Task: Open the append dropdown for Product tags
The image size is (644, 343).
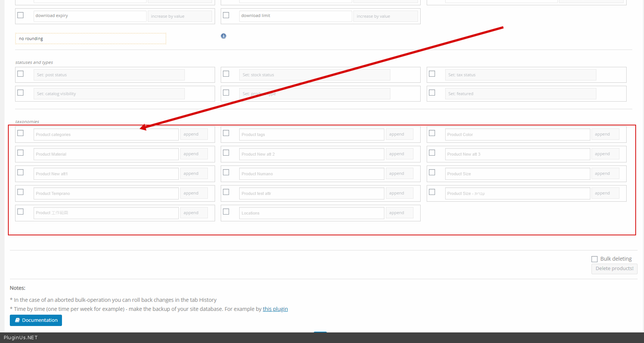Action: [x=399, y=134]
